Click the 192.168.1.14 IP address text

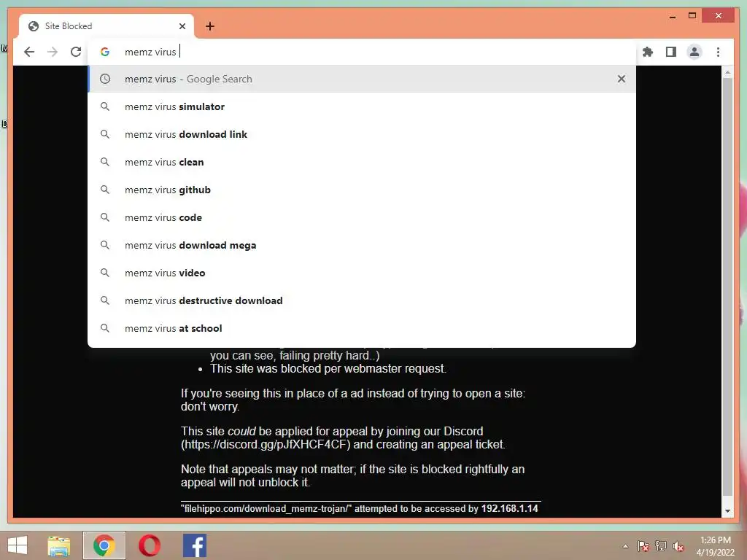[x=509, y=508]
